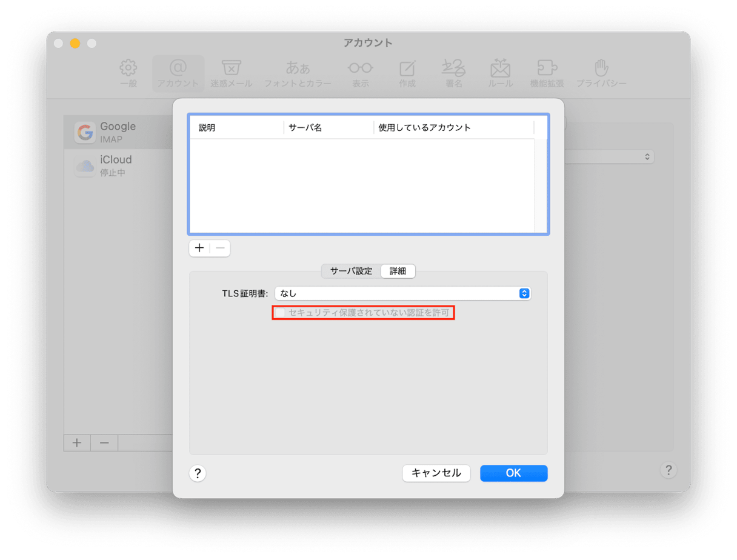Open the 一般 (General) settings pane

tap(128, 73)
